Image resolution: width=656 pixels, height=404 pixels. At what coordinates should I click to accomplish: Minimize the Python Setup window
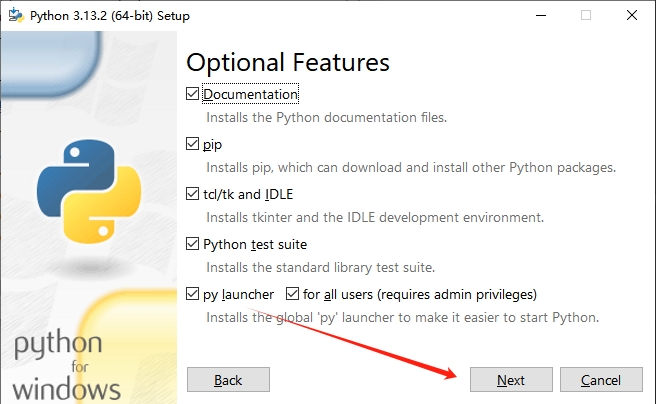(x=541, y=15)
